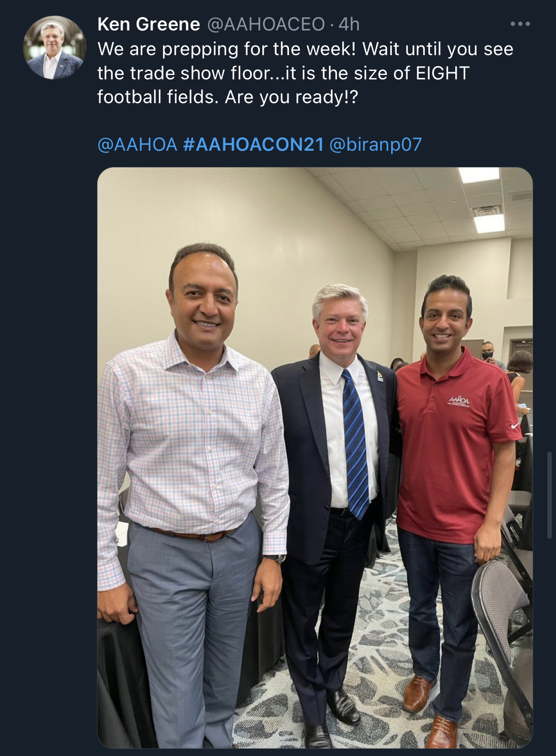Open the three-dot more options menu
Viewport: 556px width, 756px height.
pyautogui.click(x=520, y=24)
